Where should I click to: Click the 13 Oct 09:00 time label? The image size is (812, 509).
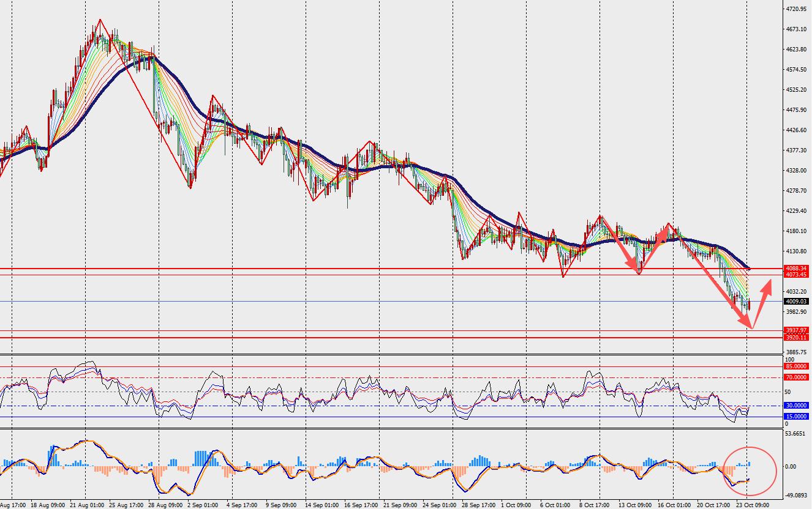click(635, 505)
